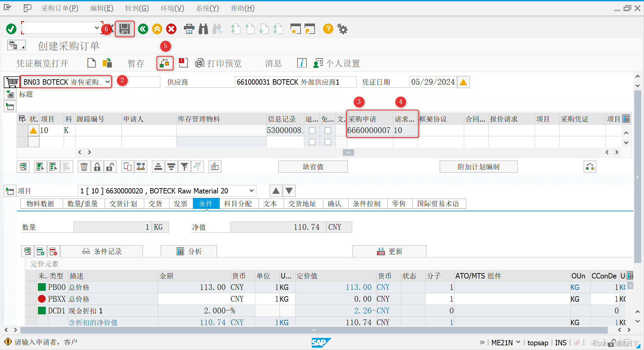Click 打印预览 in the application toolbar
This screenshot has width=644, height=350.
pyautogui.click(x=218, y=63)
